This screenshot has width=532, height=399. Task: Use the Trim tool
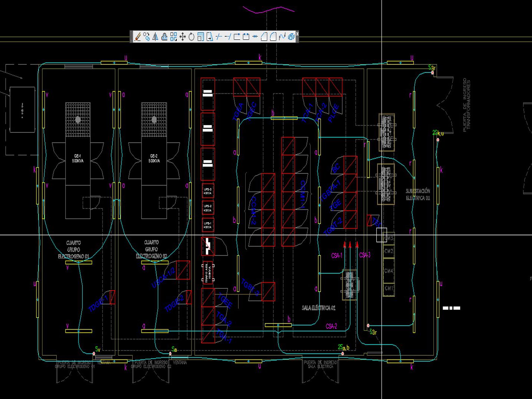pos(219,37)
